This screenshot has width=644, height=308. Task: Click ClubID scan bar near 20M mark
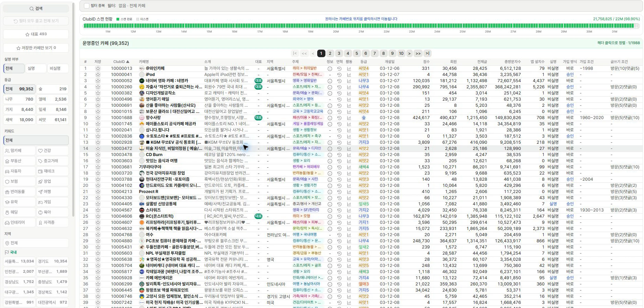336,26
